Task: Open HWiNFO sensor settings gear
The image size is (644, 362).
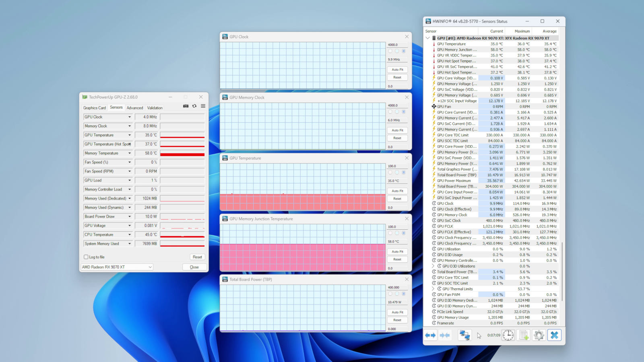Action: tap(539, 335)
